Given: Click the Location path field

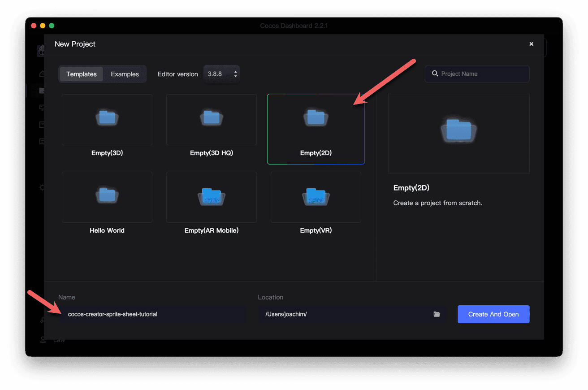Looking at the screenshot, I should pyautogui.click(x=352, y=314).
